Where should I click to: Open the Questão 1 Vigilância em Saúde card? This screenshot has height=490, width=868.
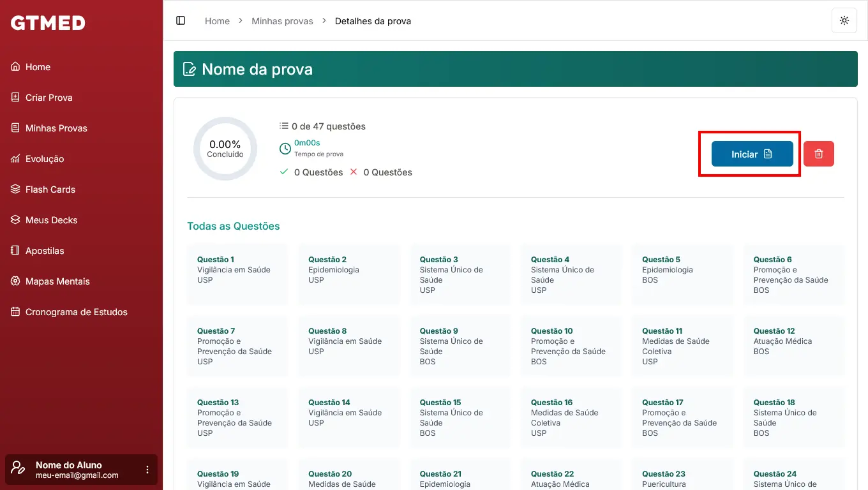click(x=237, y=274)
